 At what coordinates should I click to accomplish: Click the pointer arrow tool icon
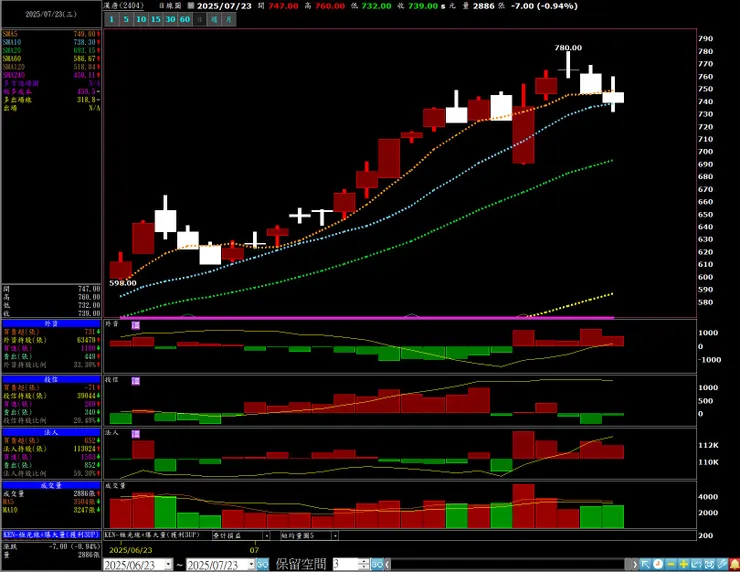point(646,564)
